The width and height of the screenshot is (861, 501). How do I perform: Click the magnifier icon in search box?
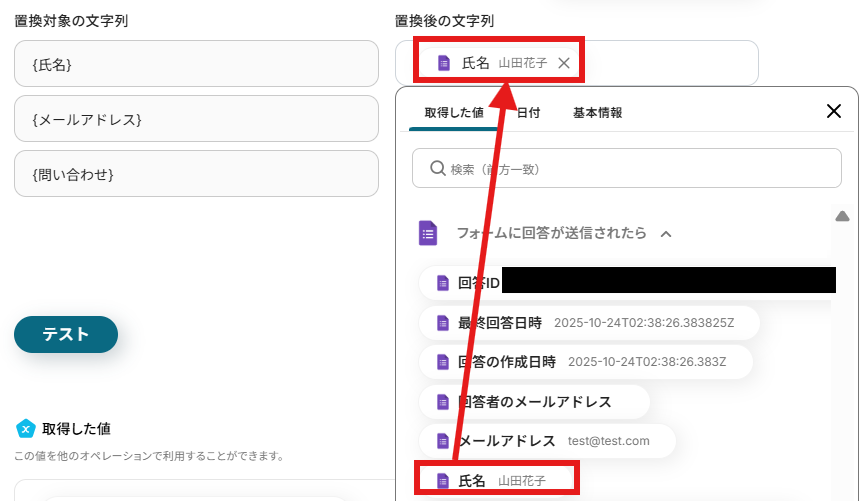pos(438,168)
